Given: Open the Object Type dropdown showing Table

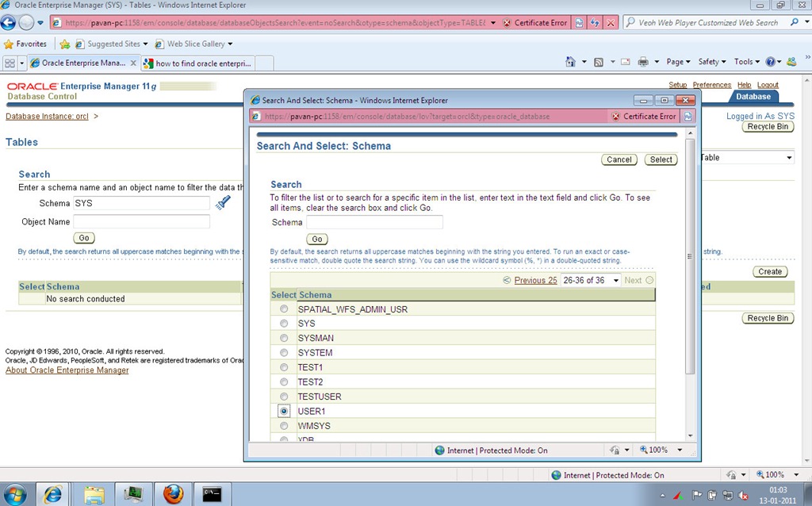Looking at the screenshot, I should coord(746,158).
